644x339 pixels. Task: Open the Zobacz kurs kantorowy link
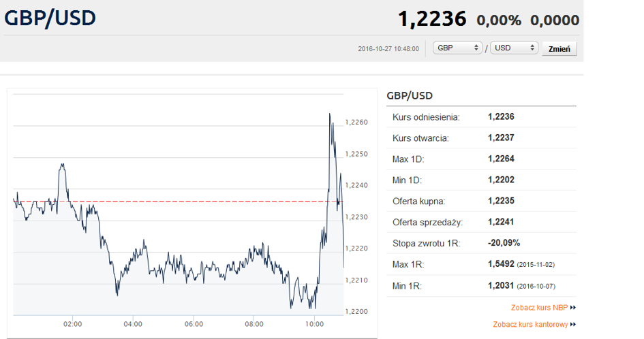click(530, 324)
